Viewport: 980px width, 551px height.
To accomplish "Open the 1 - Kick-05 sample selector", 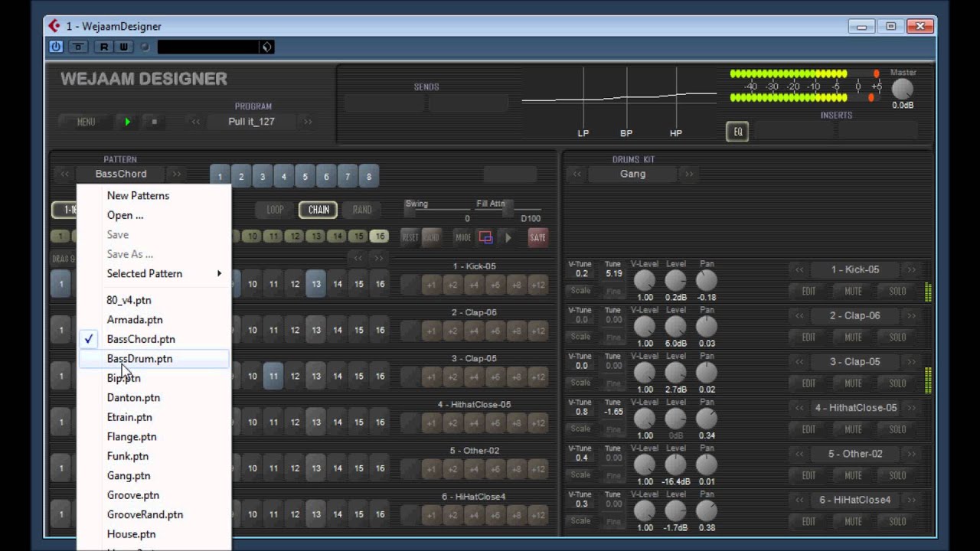I will coord(855,270).
